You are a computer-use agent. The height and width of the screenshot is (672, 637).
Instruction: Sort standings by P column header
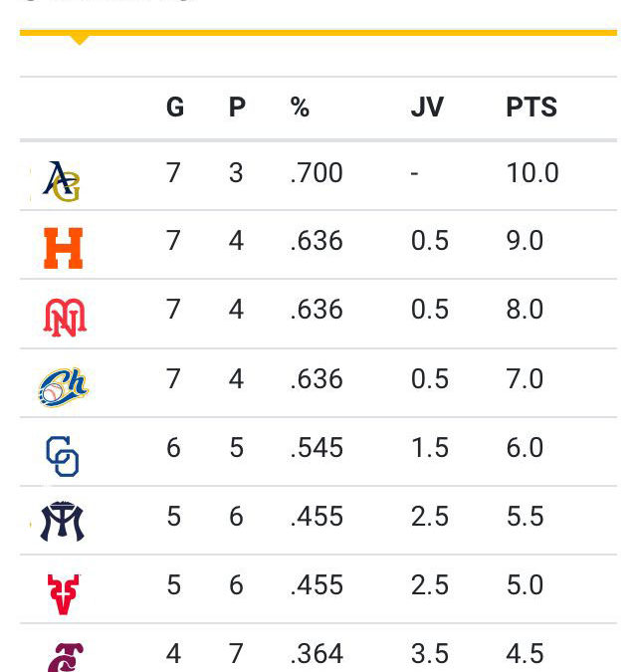click(237, 107)
